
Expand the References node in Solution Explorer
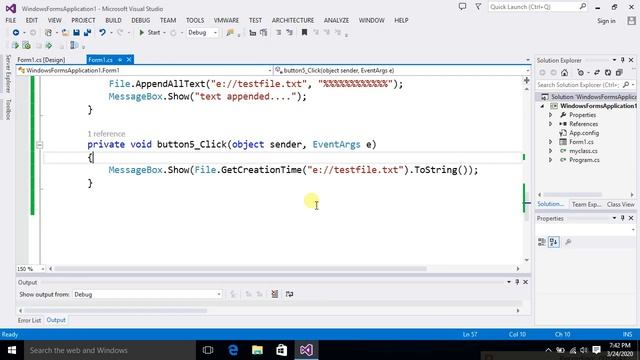click(550, 124)
